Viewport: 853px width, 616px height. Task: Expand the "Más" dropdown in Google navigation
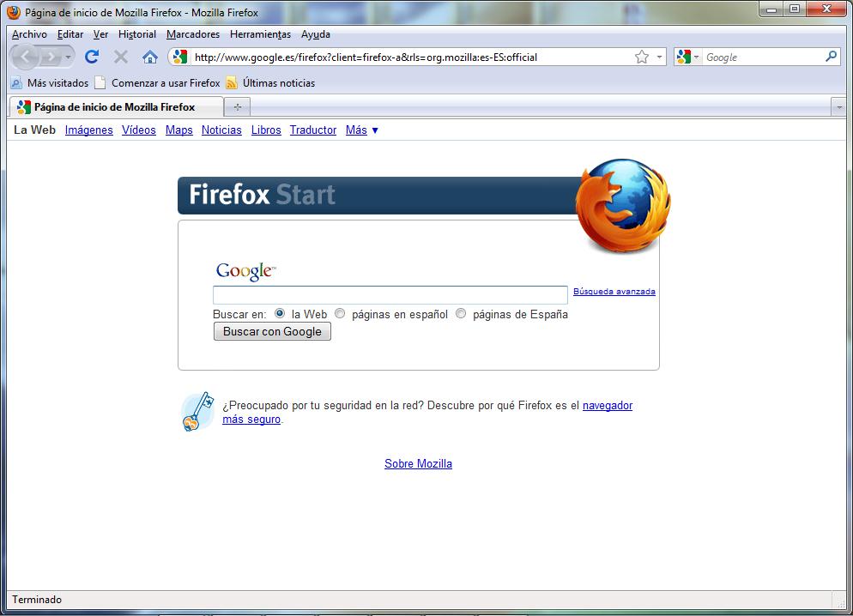tap(362, 130)
